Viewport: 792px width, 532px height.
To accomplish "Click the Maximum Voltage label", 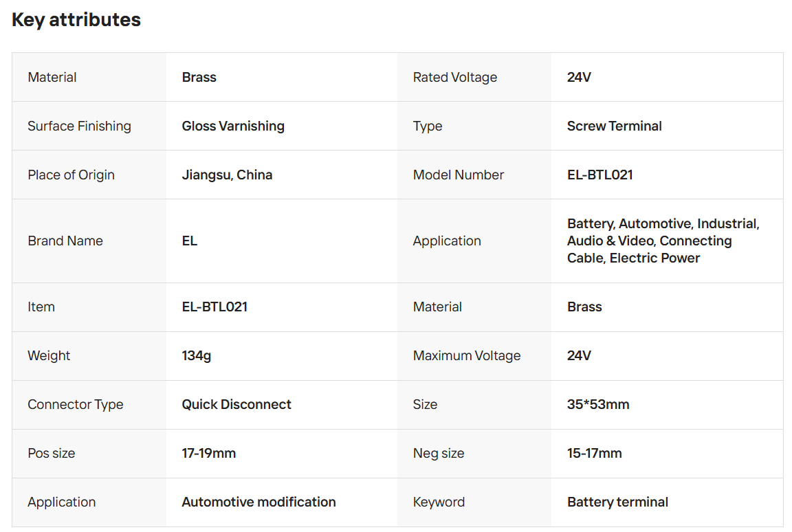I will (466, 355).
